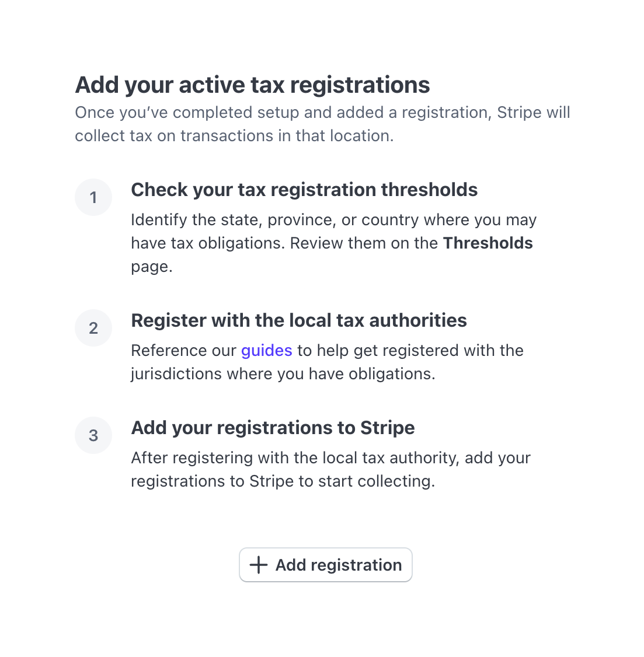Select the step 2 number badge
Viewport: 644px width, 657px height.
pos(93,328)
